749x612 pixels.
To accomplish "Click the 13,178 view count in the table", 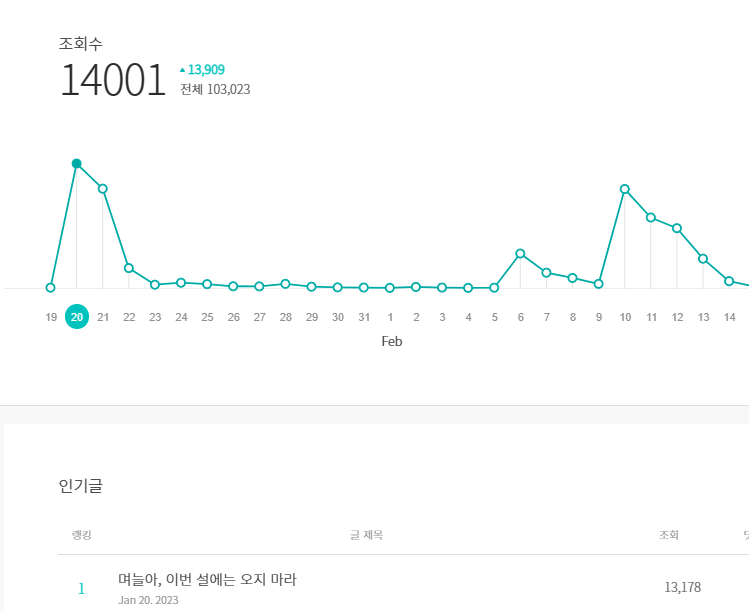I will click(683, 587).
